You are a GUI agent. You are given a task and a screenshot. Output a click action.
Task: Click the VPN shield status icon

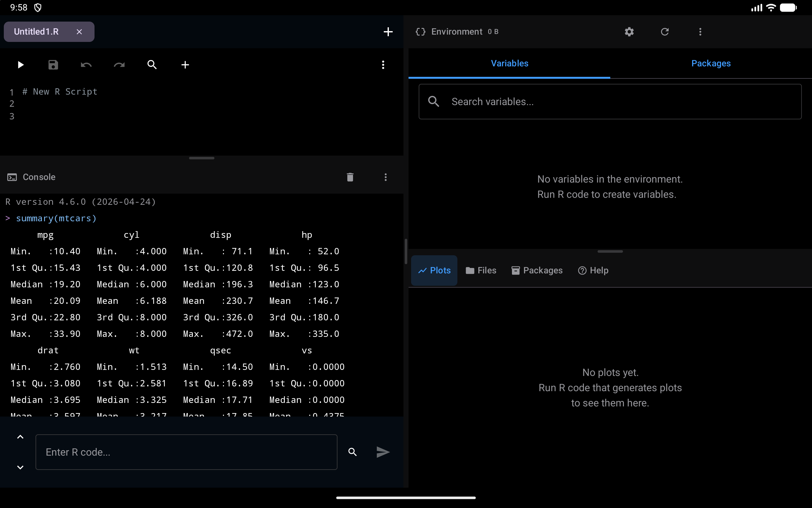(38, 7)
